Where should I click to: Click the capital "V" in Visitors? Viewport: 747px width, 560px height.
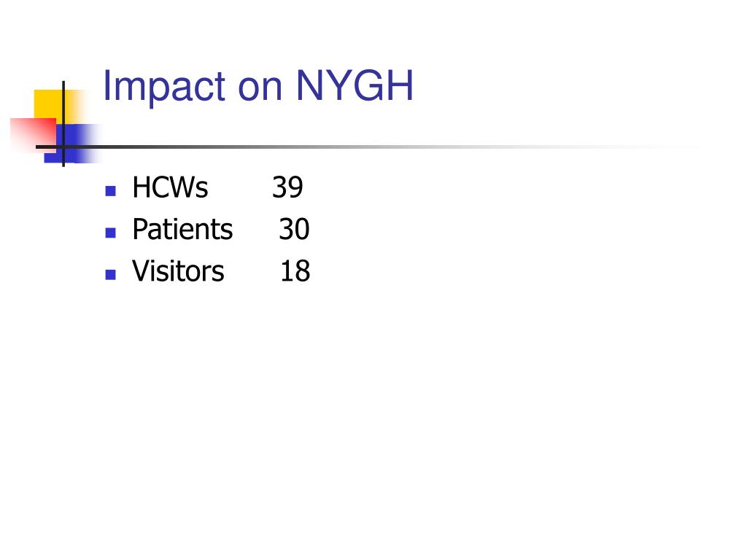point(142,271)
